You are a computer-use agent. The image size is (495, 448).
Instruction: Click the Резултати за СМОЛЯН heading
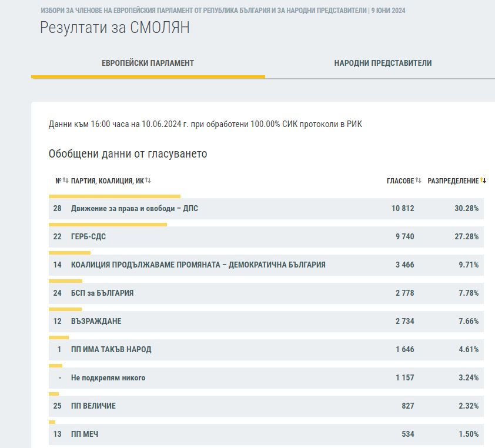pyautogui.click(x=115, y=28)
